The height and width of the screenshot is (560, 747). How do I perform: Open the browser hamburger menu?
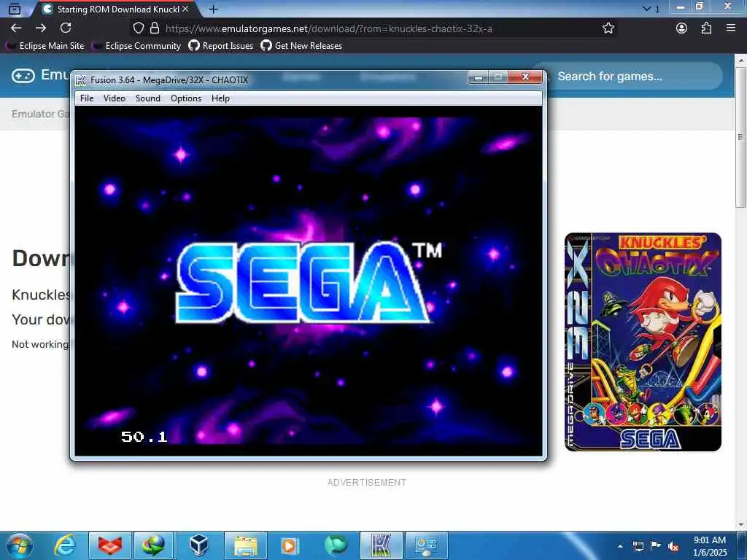(x=731, y=28)
